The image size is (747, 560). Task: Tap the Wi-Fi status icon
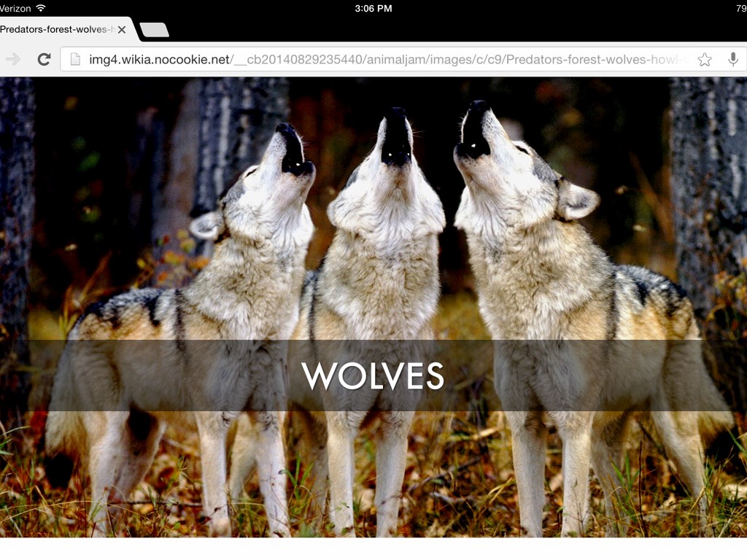40,8
